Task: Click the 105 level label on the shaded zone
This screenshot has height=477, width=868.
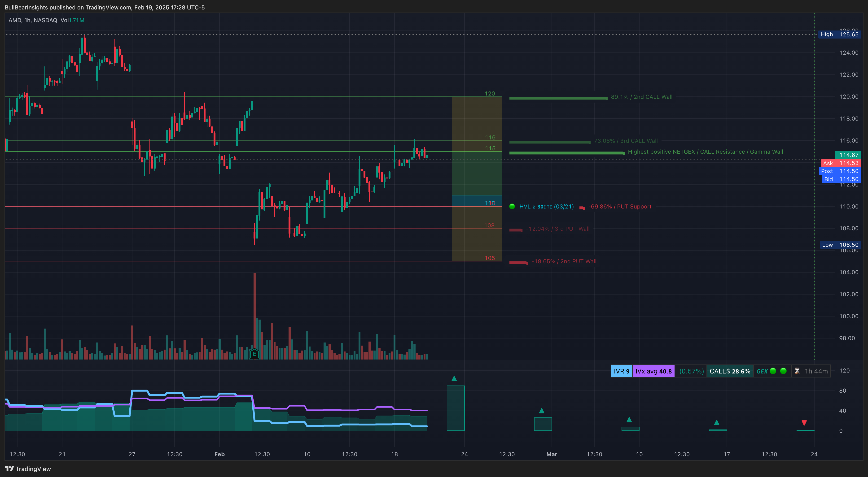Action: click(490, 258)
